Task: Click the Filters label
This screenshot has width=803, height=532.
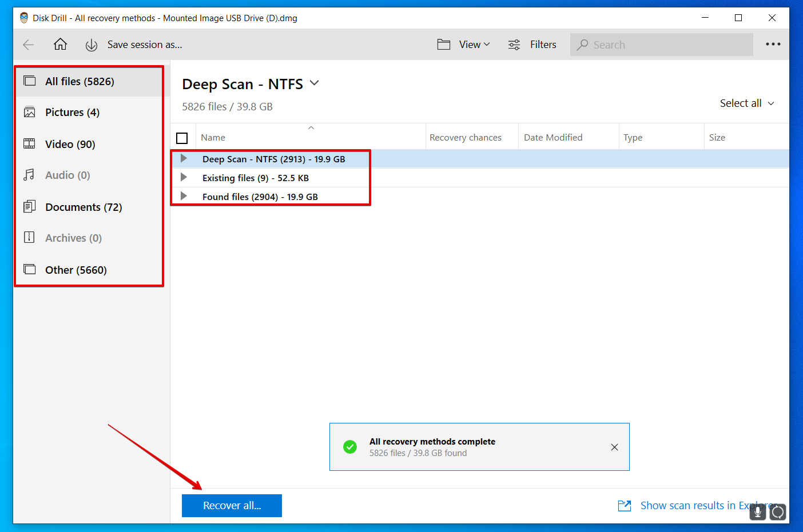Action: pos(543,45)
